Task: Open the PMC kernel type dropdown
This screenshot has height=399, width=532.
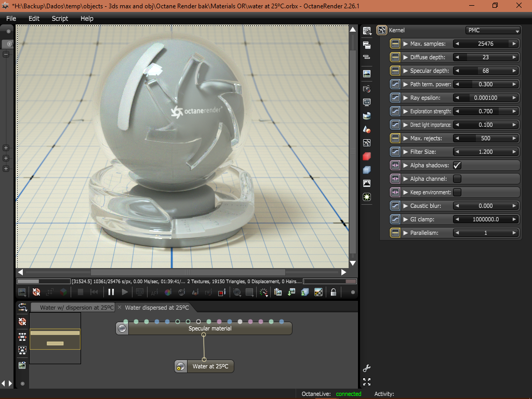Action: pyautogui.click(x=493, y=30)
